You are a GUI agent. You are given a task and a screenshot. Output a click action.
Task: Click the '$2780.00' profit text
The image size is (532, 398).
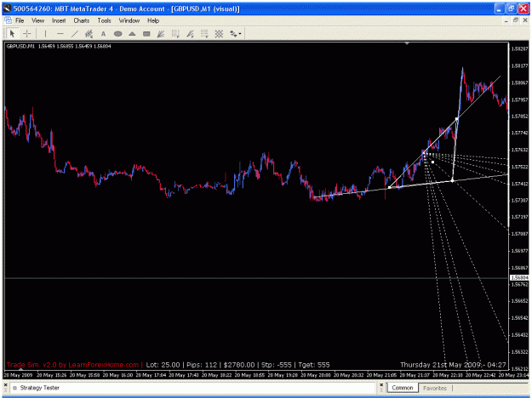pos(239,365)
